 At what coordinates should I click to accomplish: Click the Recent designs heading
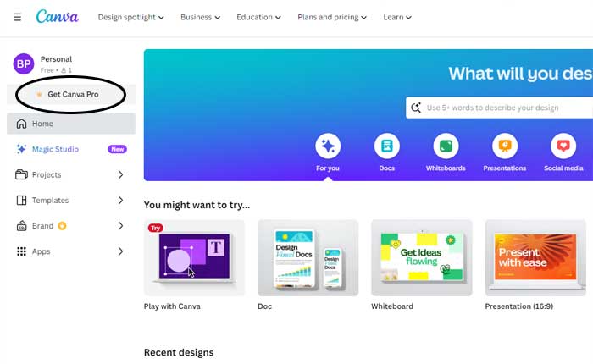pyautogui.click(x=179, y=353)
